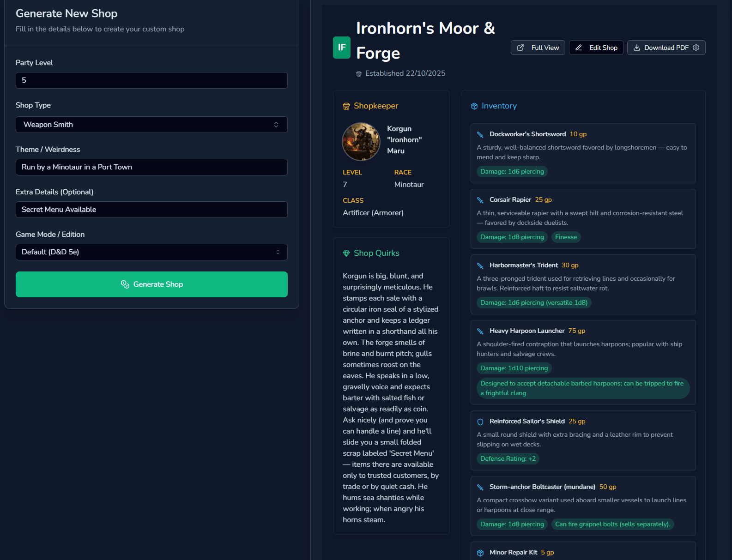The width and height of the screenshot is (732, 560).
Task: Click the 30 gp price label
Action: pyautogui.click(x=570, y=265)
